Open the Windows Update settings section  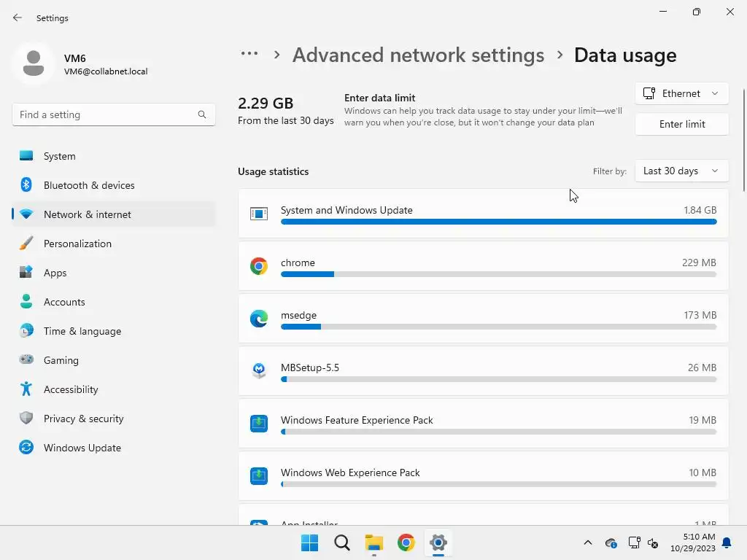pyautogui.click(x=82, y=448)
